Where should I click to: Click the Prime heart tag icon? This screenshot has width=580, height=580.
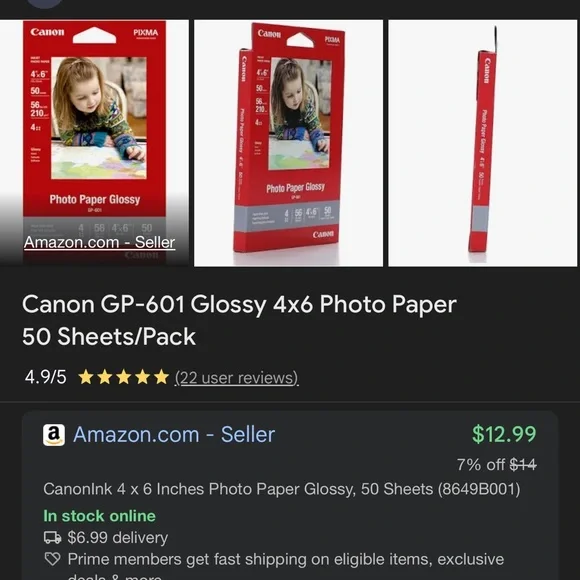point(52,559)
